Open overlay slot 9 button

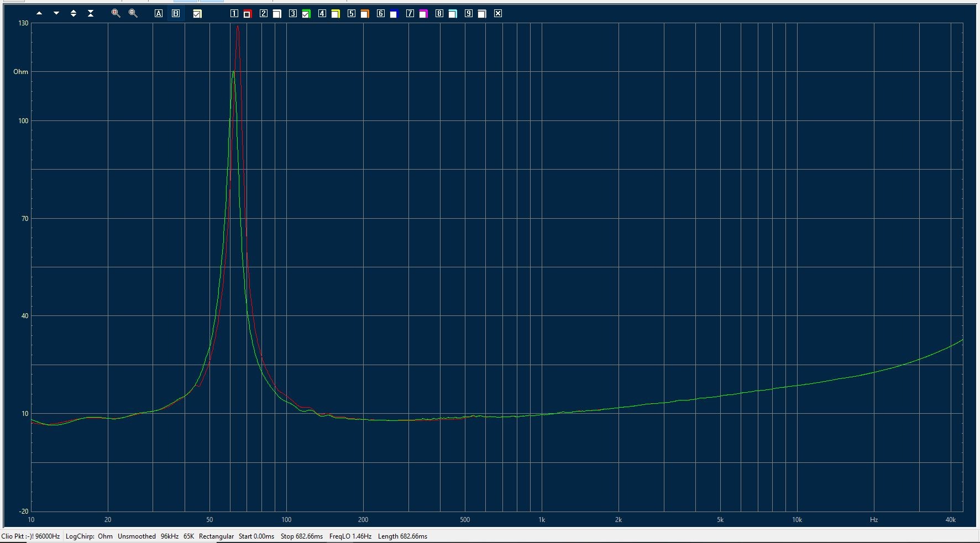469,13
